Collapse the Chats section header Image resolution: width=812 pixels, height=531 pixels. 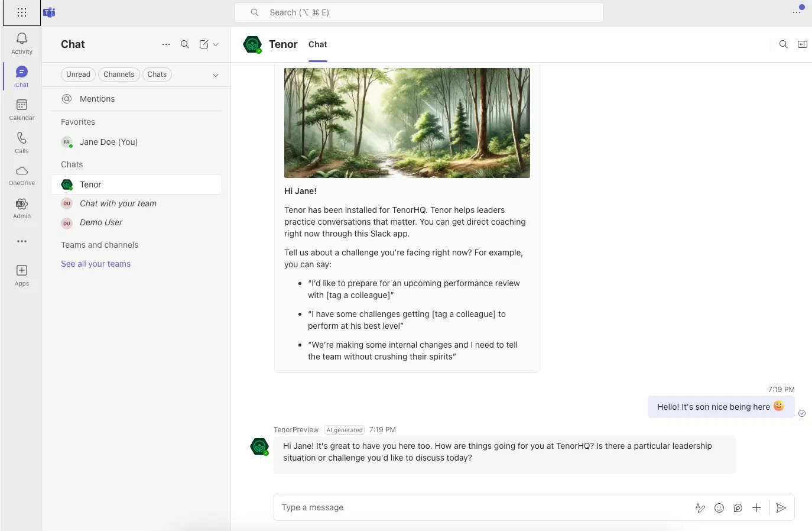click(72, 164)
